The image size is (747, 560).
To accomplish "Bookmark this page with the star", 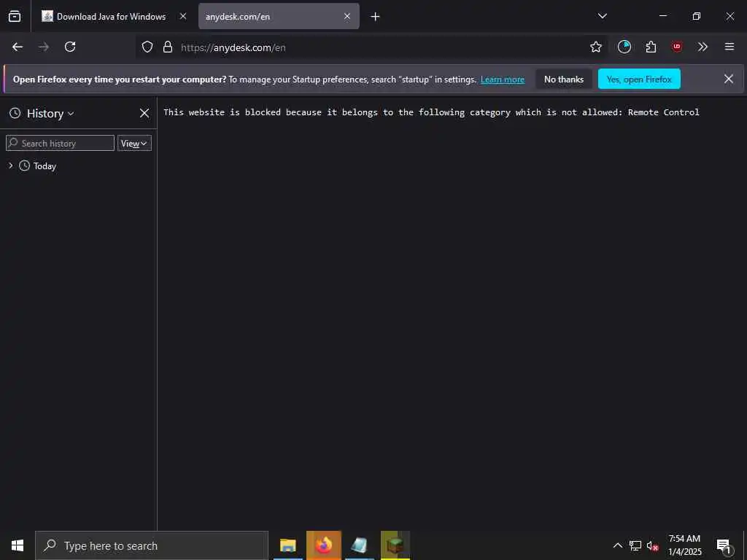I will pos(595,47).
